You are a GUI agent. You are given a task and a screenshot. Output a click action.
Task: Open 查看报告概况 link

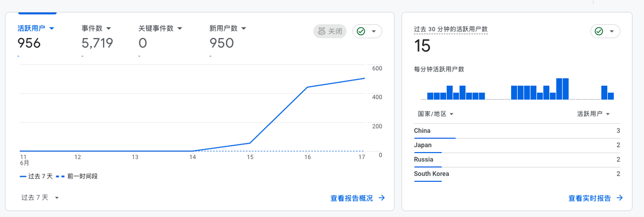[352, 198]
